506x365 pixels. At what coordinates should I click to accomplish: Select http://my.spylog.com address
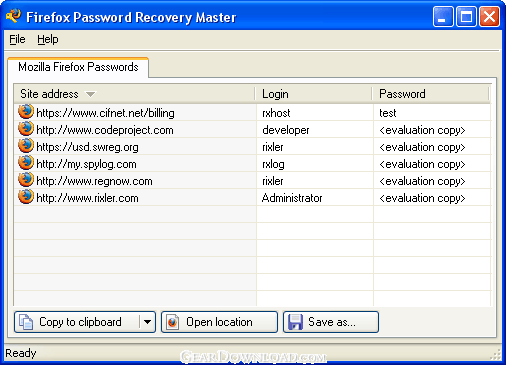click(x=86, y=164)
